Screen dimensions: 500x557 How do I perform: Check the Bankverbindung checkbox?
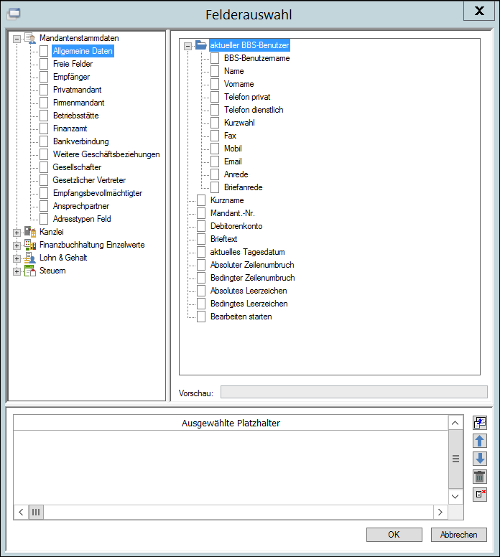click(44, 141)
